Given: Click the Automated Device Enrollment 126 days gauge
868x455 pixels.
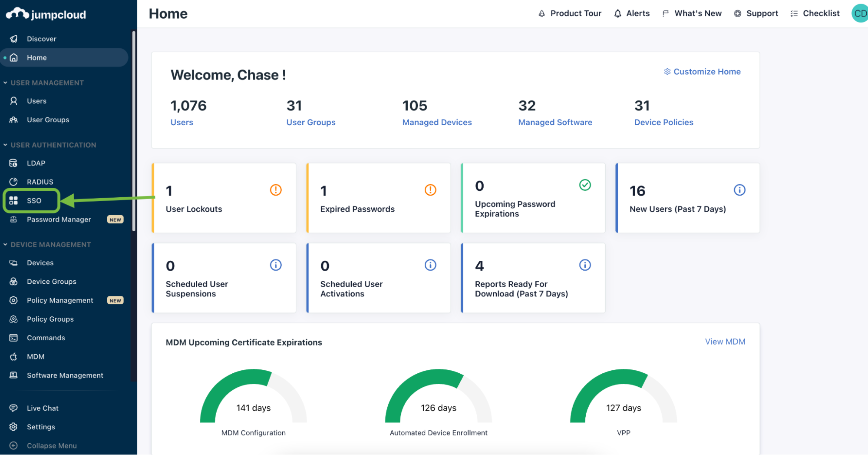Looking at the screenshot, I should point(438,395).
